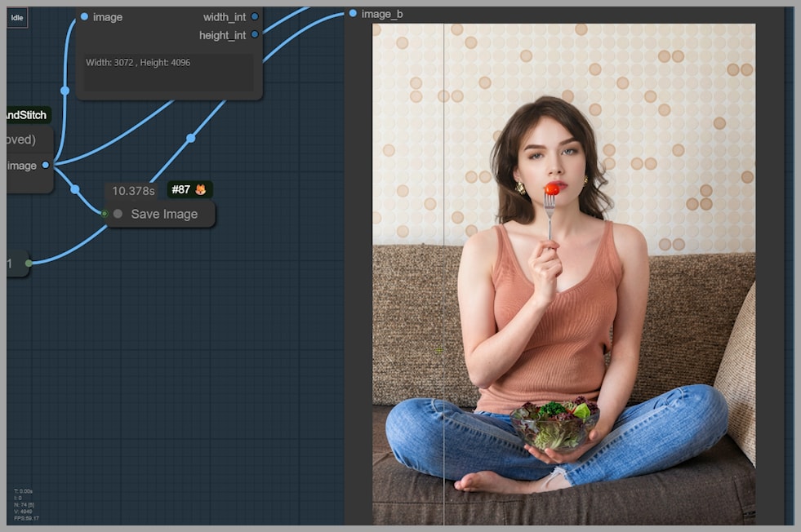801x532 pixels.
Task: Click the height_int output port
Action: point(255,35)
